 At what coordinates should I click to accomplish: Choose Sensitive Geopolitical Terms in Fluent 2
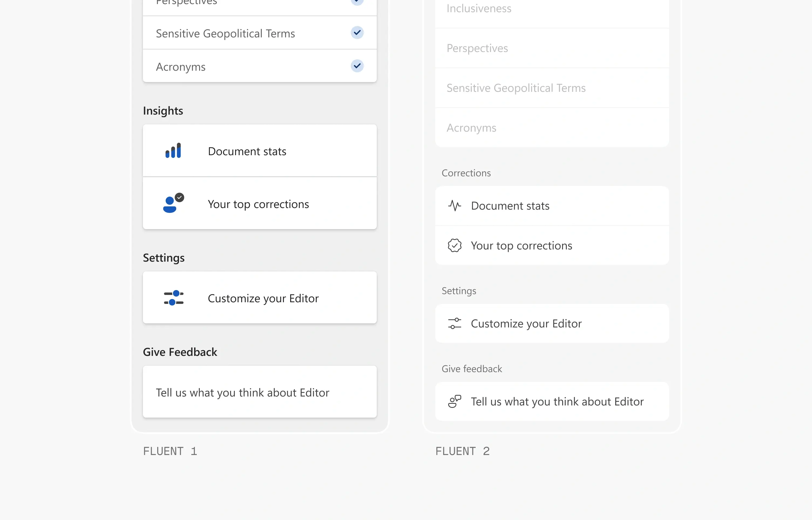(516, 88)
